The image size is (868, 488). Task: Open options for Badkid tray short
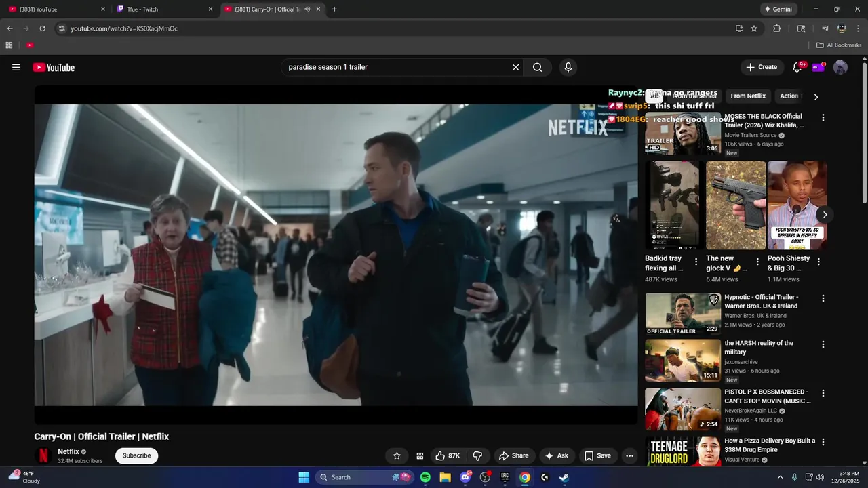tap(696, 262)
